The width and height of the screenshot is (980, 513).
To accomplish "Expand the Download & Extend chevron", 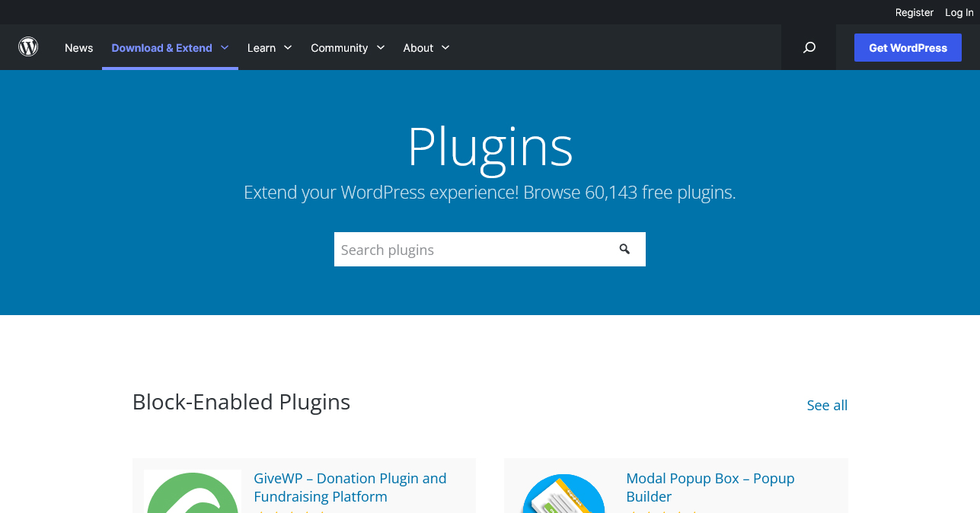I will point(225,47).
